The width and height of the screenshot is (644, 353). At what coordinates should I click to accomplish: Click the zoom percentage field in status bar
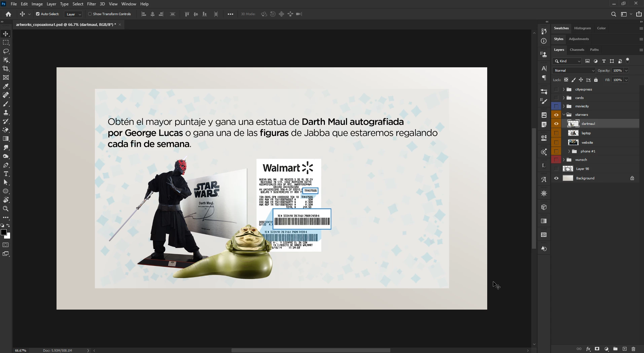point(21,350)
